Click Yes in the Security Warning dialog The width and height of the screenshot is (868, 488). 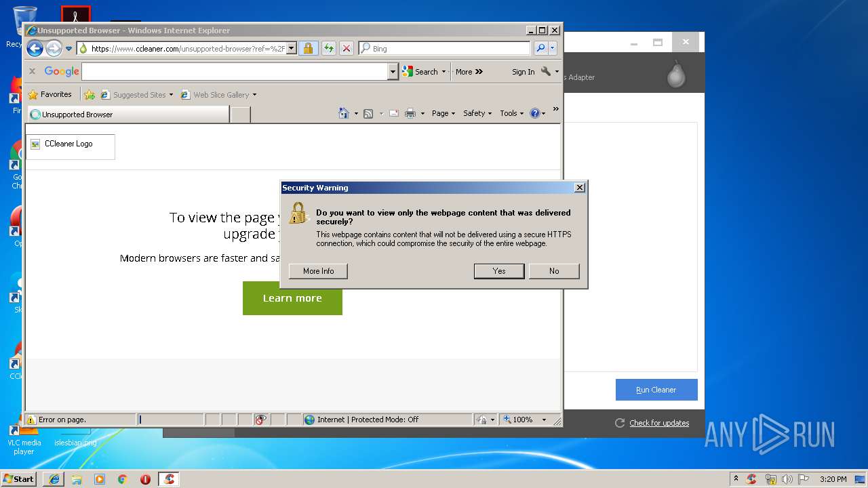(x=499, y=271)
